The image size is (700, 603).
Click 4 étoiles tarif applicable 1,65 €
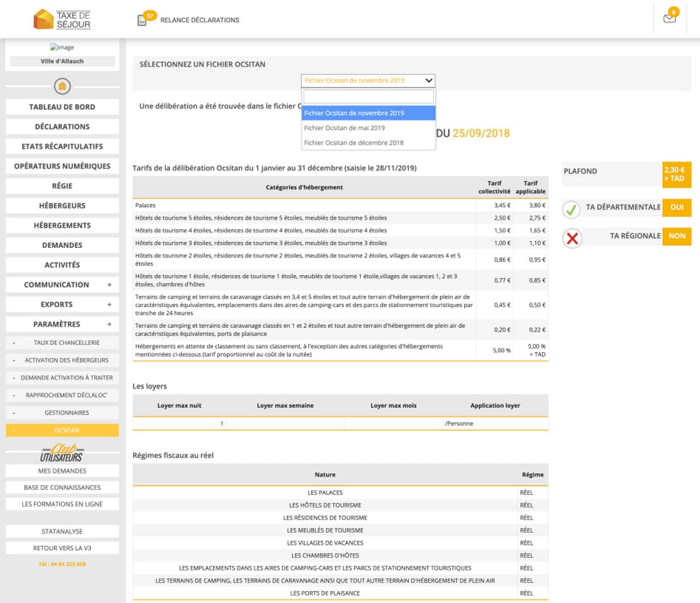(x=537, y=231)
